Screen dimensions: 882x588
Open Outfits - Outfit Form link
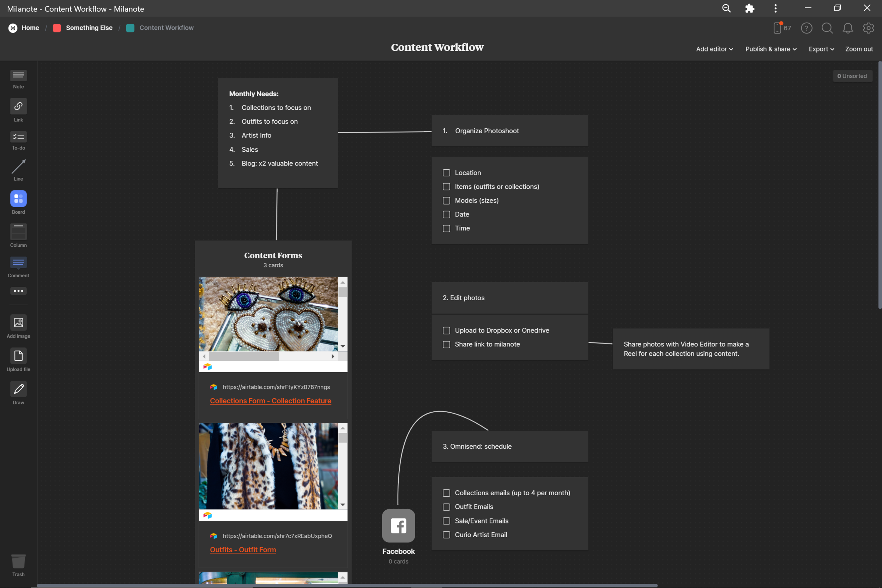tap(243, 550)
